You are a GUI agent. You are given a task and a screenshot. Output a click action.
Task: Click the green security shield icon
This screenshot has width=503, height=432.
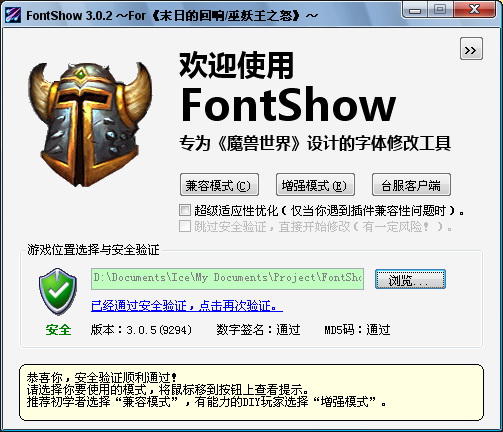pyautogui.click(x=58, y=292)
